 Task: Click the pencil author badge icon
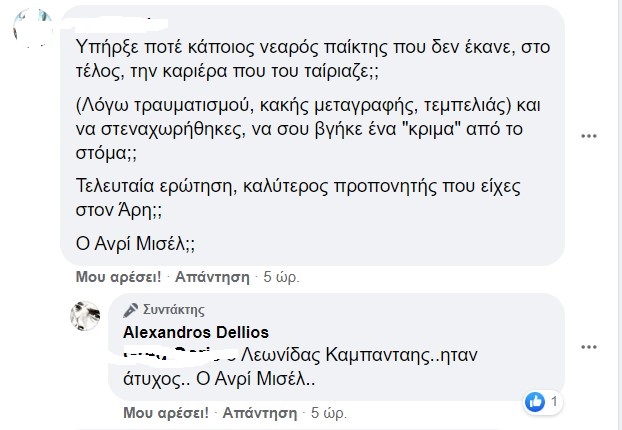(x=131, y=310)
